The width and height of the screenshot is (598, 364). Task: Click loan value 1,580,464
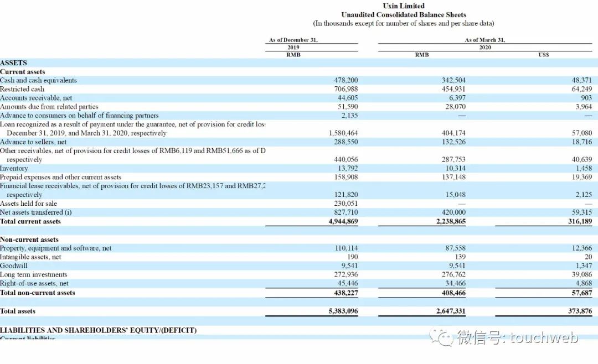tap(343, 133)
